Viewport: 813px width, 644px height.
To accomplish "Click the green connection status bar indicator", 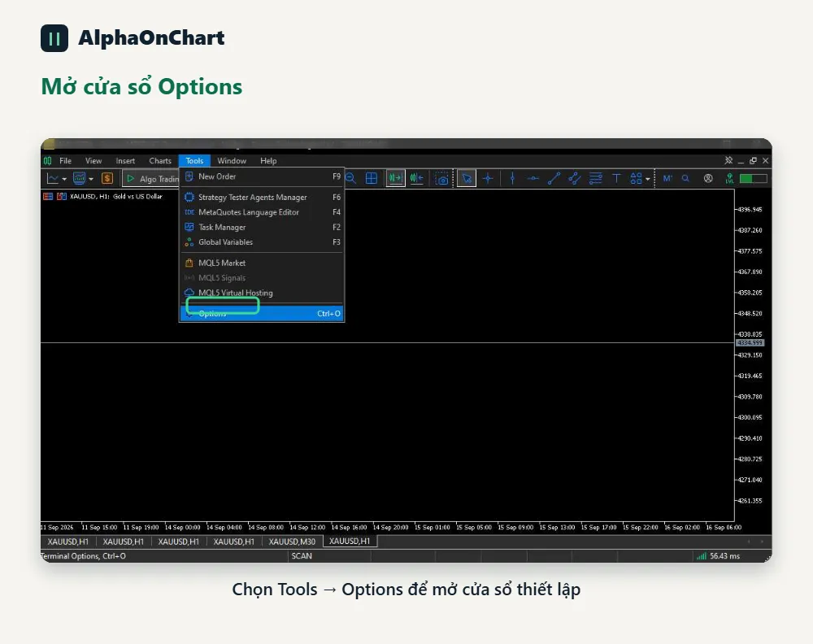I will pyautogui.click(x=754, y=178).
